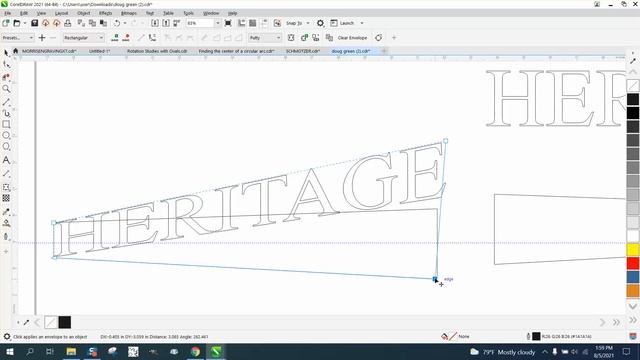Expand the Launch dropdown

[x=362, y=23]
